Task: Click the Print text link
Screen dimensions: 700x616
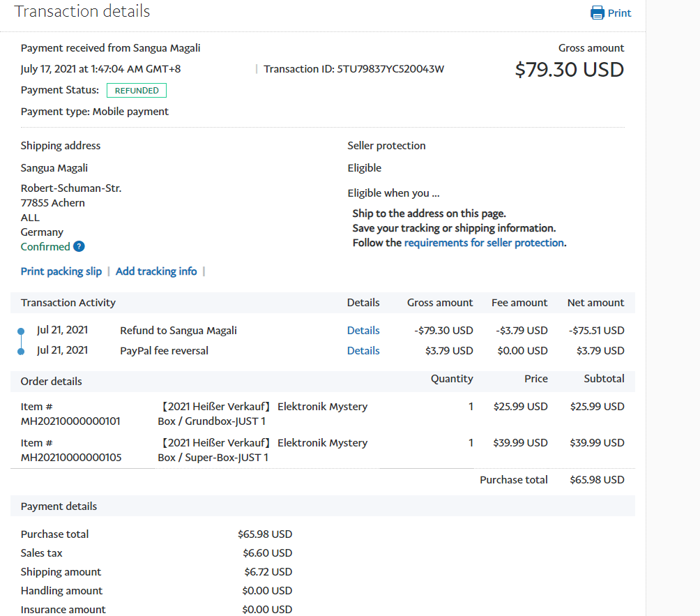Action: pos(619,13)
